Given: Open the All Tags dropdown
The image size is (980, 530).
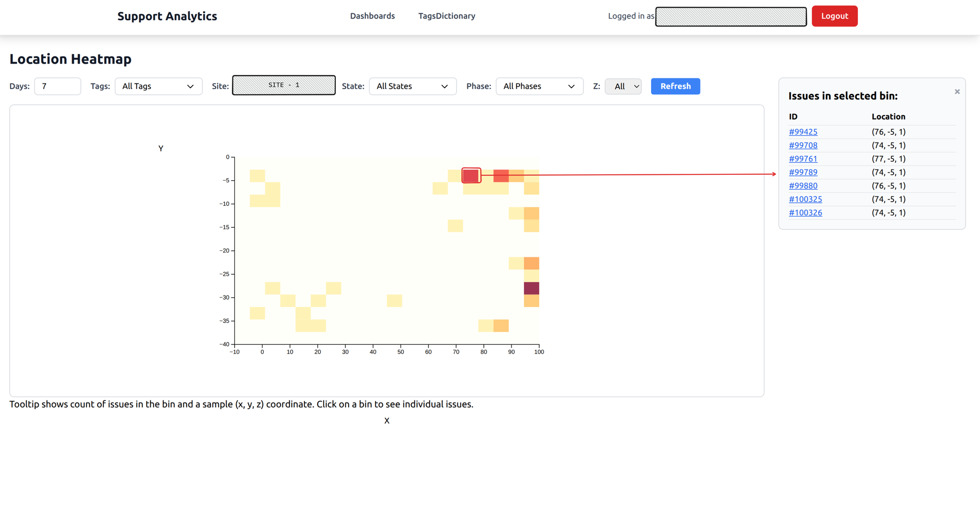Looking at the screenshot, I should (158, 86).
